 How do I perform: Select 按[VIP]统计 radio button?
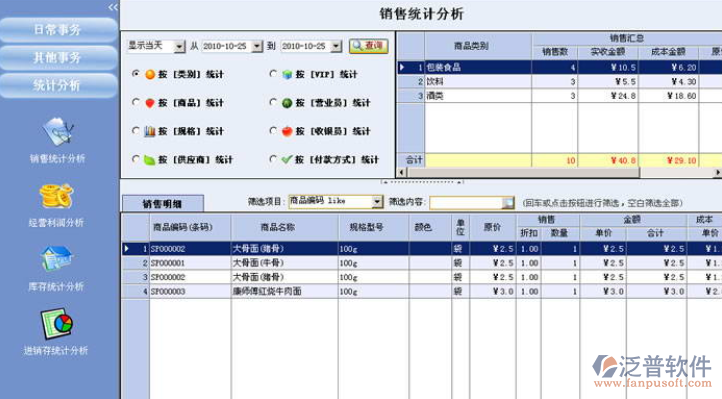click(x=273, y=74)
